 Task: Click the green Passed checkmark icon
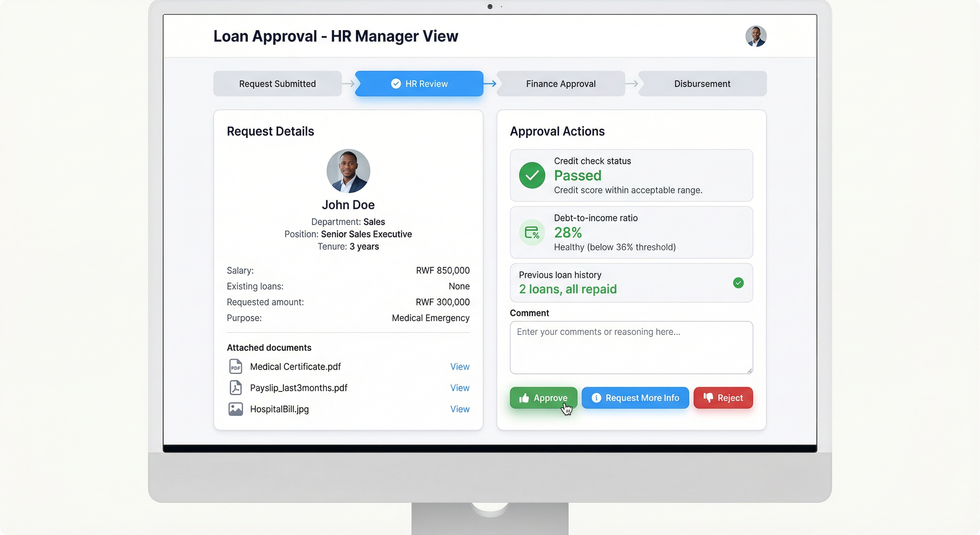click(532, 176)
